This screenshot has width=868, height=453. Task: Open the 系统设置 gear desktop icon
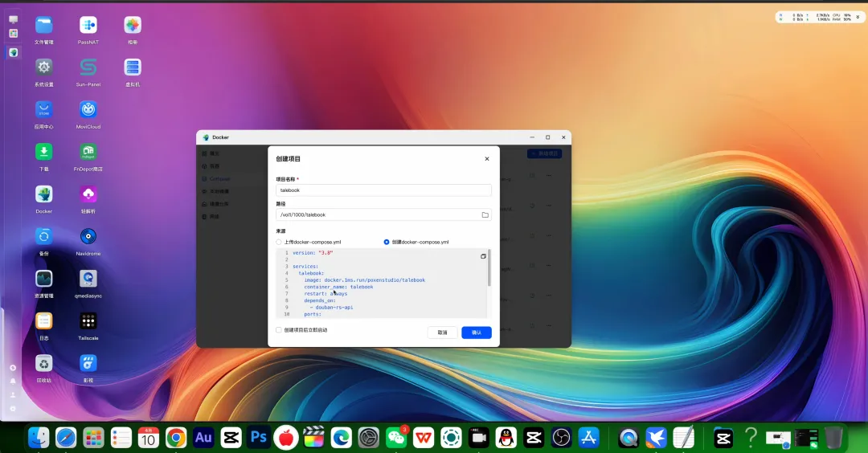point(43,67)
